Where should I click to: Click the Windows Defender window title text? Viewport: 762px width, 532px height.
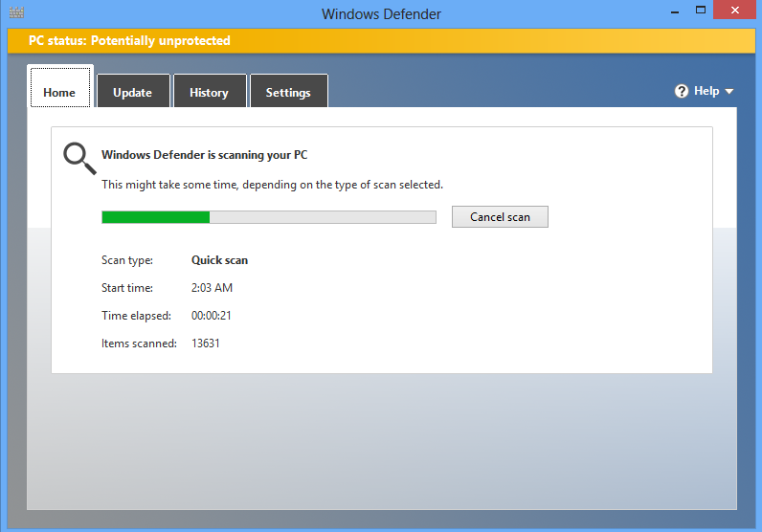coord(381,14)
